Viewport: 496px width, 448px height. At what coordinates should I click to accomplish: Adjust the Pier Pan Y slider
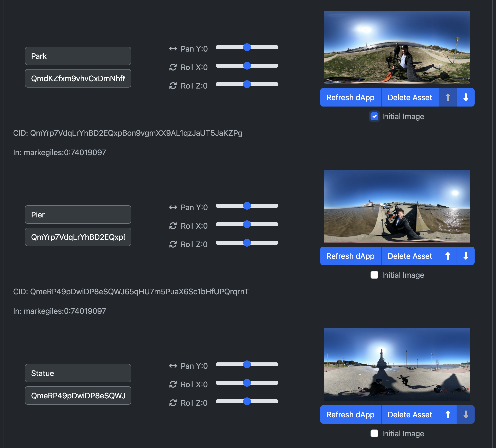(247, 206)
